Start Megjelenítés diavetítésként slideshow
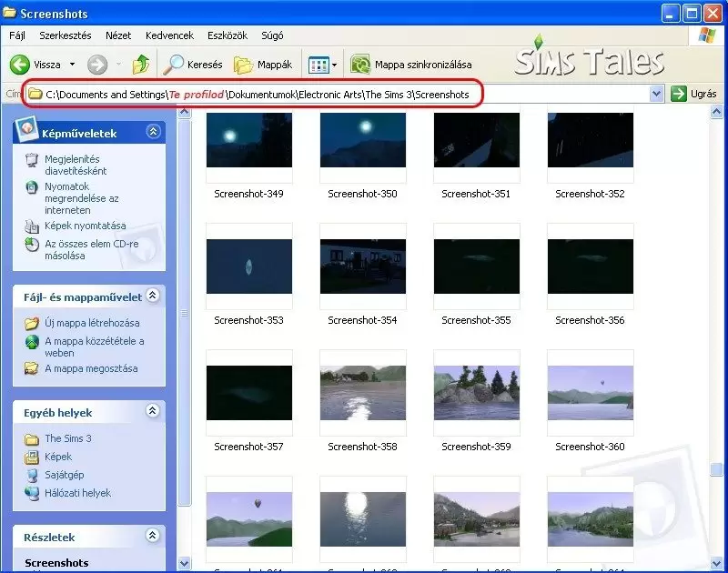This screenshot has width=728, height=573. click(x=76, y=165)
